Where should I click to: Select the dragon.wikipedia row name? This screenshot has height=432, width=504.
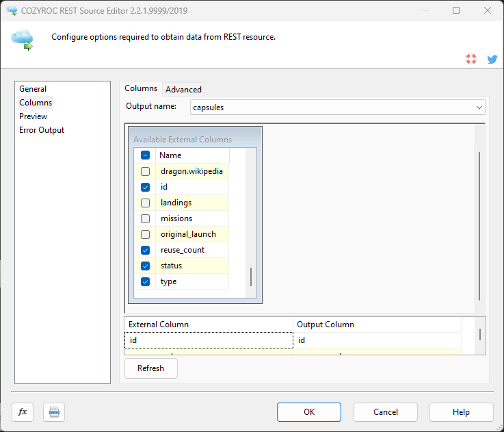click(x=192, y=171)
